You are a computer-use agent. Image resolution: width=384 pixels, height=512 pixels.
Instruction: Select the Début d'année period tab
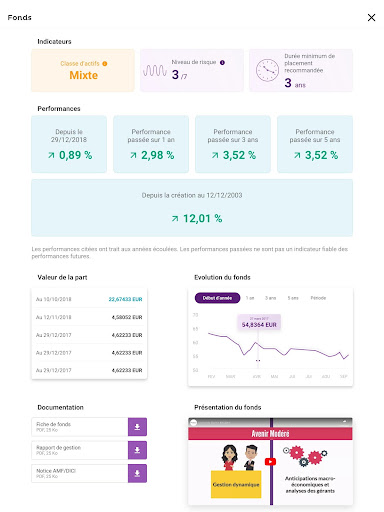point(217,298)
